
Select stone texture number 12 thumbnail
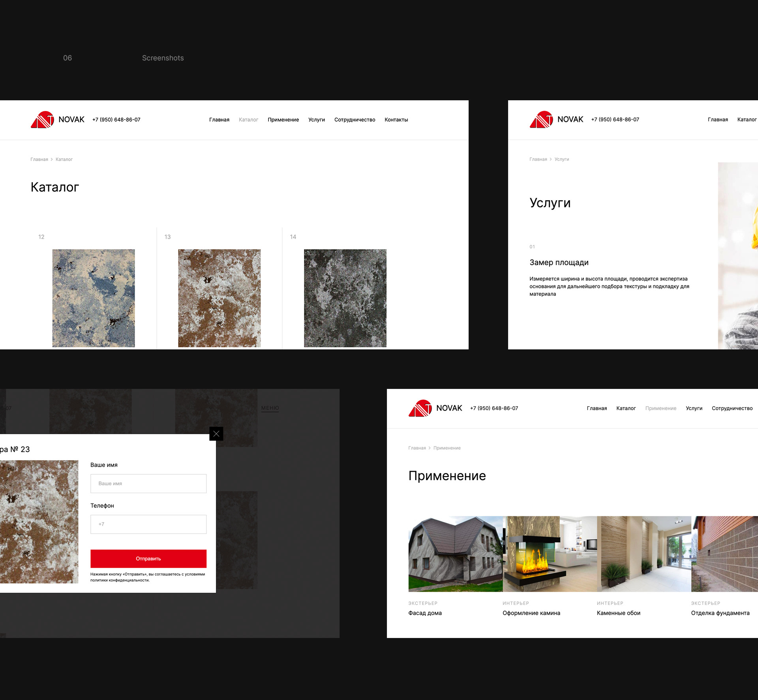(x=94, y=298)
